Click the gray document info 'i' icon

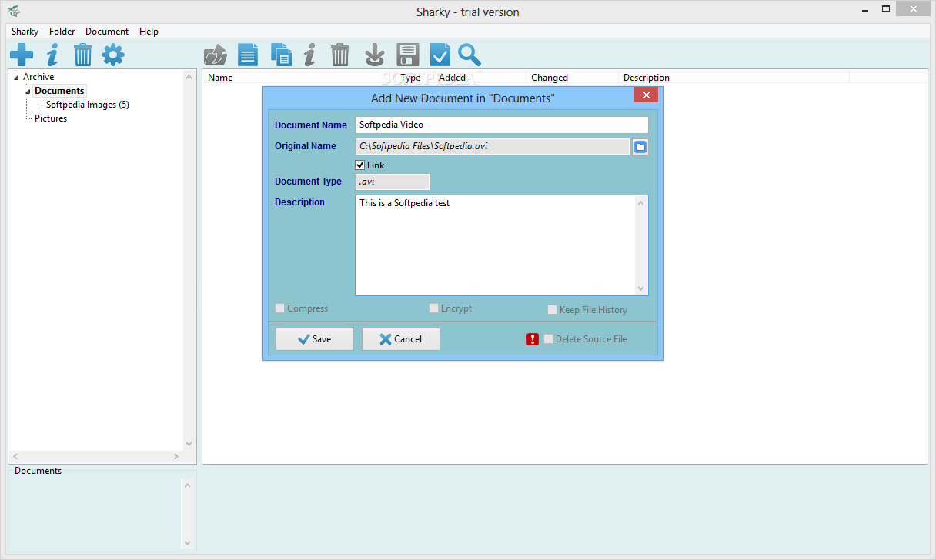(x=309, y=55)
